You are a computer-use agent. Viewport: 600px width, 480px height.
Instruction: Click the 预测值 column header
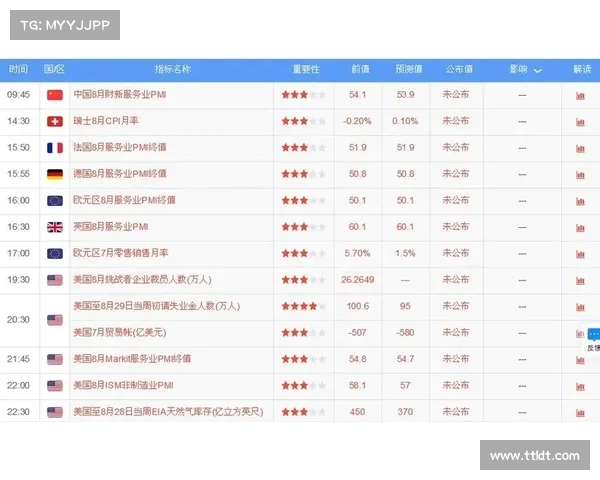click(409, 69)
